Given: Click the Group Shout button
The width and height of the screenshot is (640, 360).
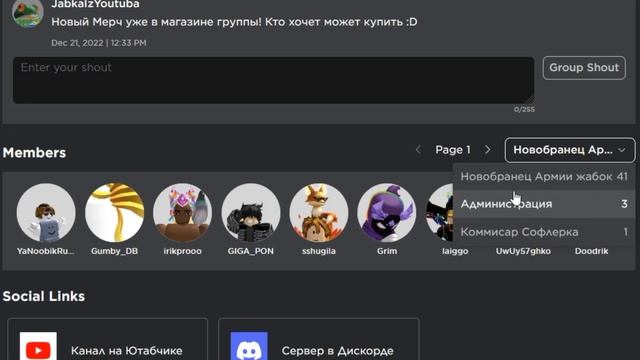Looking at the screenshot, I should click(584, 68).
